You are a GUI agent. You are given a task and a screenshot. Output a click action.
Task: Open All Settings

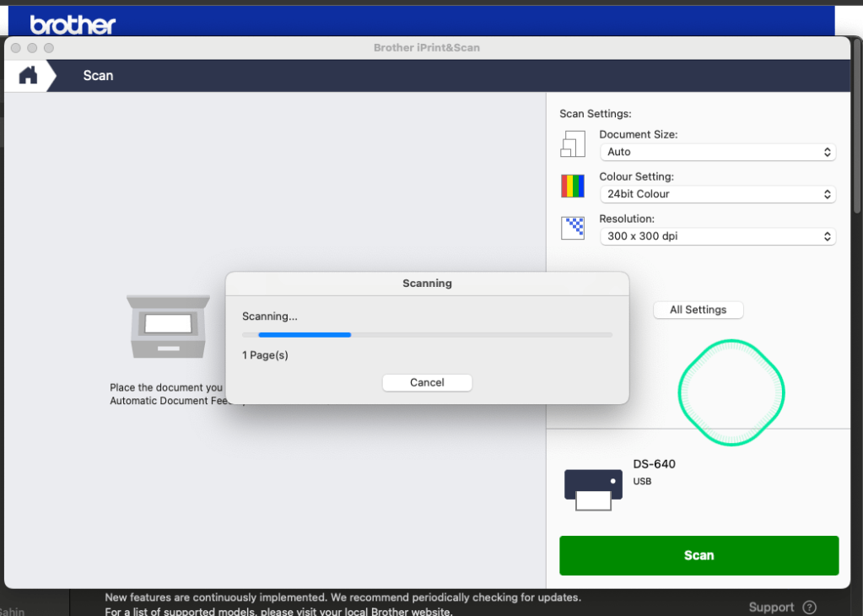coord(698,310)
